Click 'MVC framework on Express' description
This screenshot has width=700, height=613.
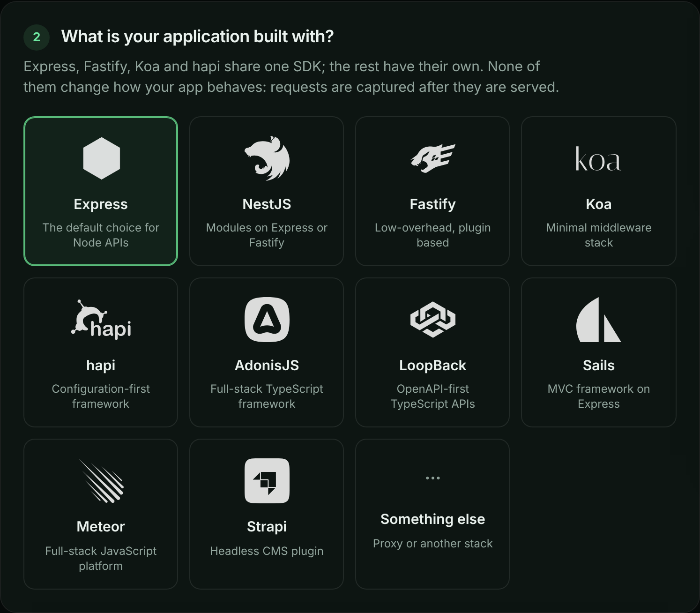tap(599, 396)
